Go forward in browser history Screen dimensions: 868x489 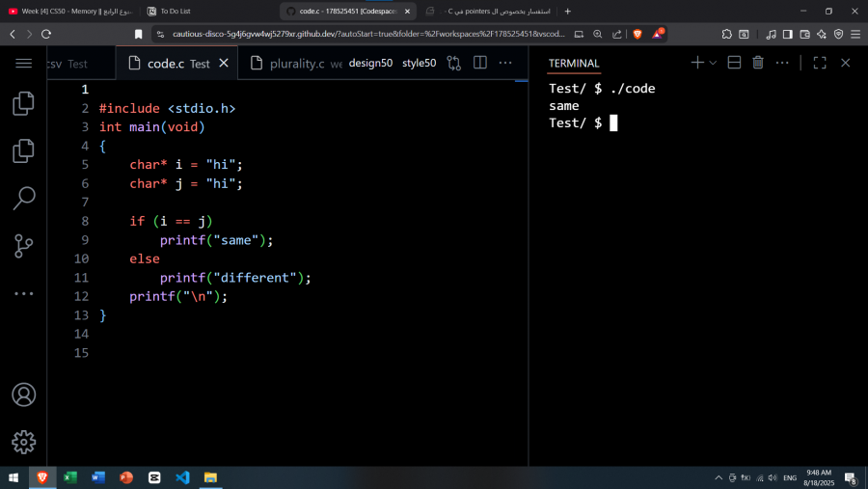tap(29, 35)
